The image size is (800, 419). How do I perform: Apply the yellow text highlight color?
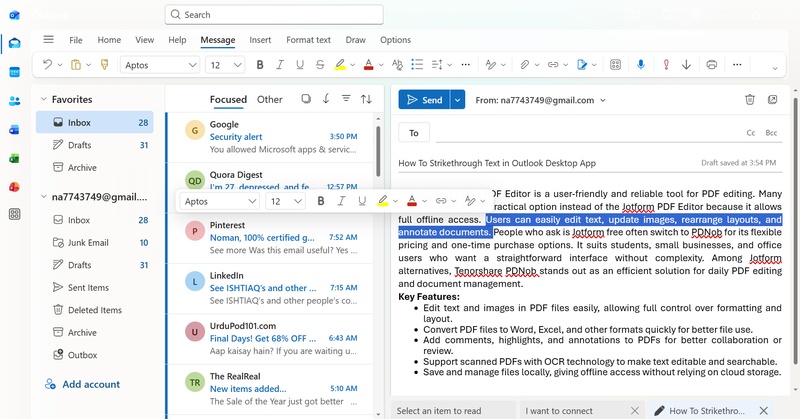point(340,65)
